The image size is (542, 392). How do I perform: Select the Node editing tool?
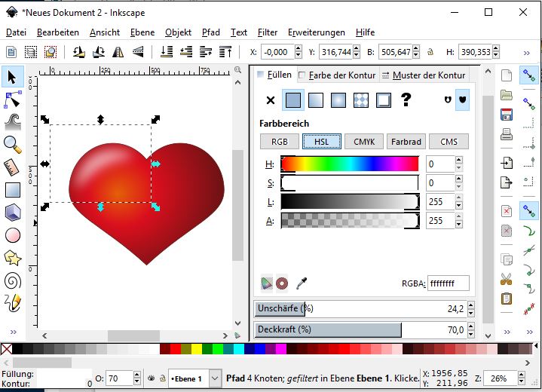(x=12, y=98)
